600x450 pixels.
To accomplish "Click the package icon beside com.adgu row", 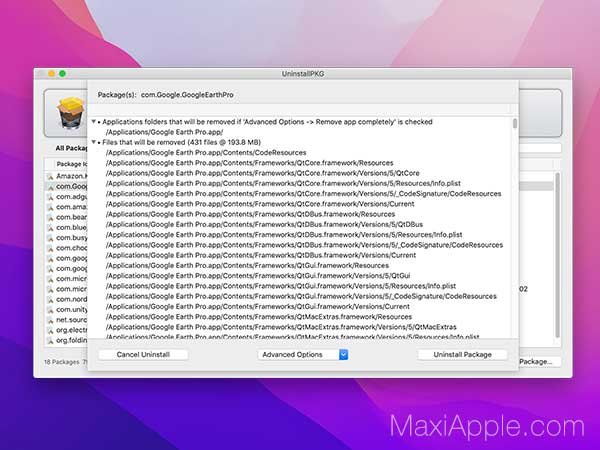I will click(50, 197).
